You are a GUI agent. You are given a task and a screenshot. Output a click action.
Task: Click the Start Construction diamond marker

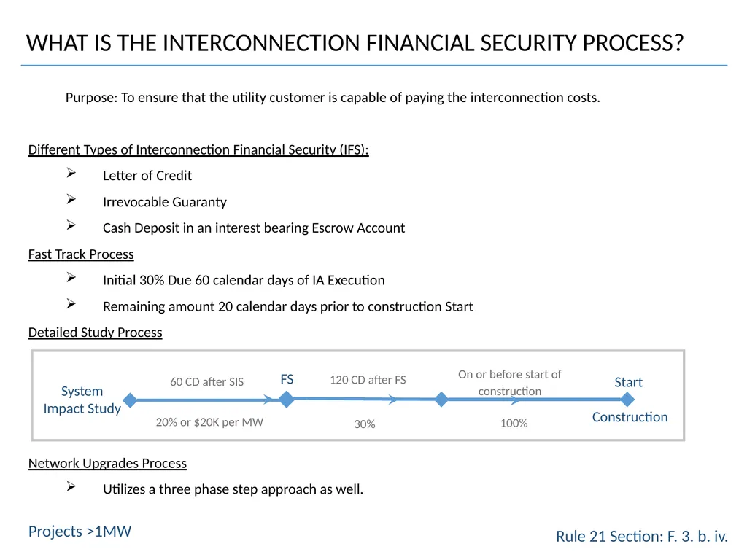coord(627,399)
